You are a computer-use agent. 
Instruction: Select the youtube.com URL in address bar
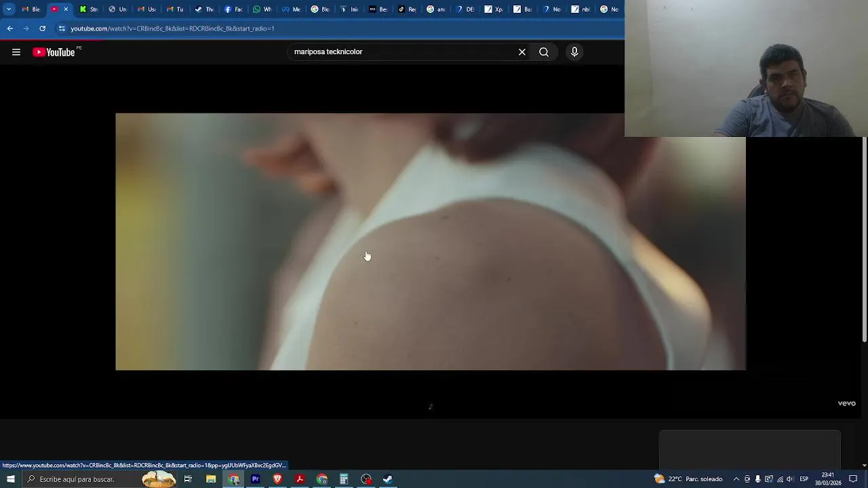coord(172,28)
